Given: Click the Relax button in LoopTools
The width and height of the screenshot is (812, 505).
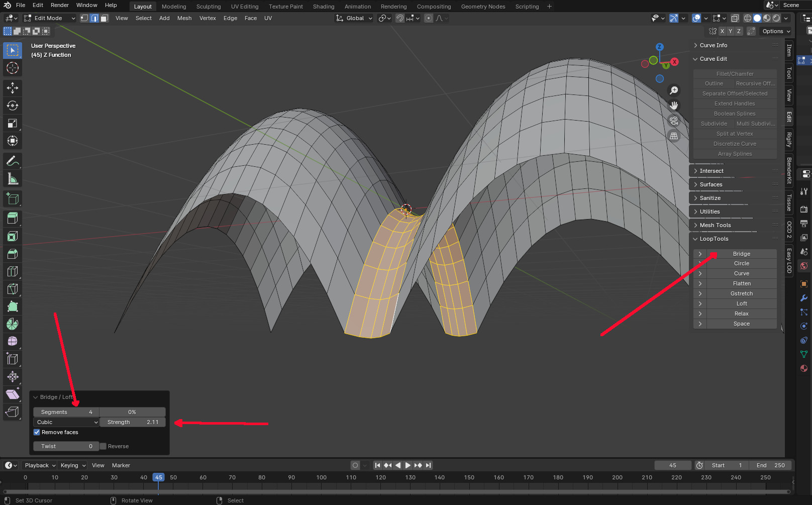Looking at the screenshot, I should 741,314.
